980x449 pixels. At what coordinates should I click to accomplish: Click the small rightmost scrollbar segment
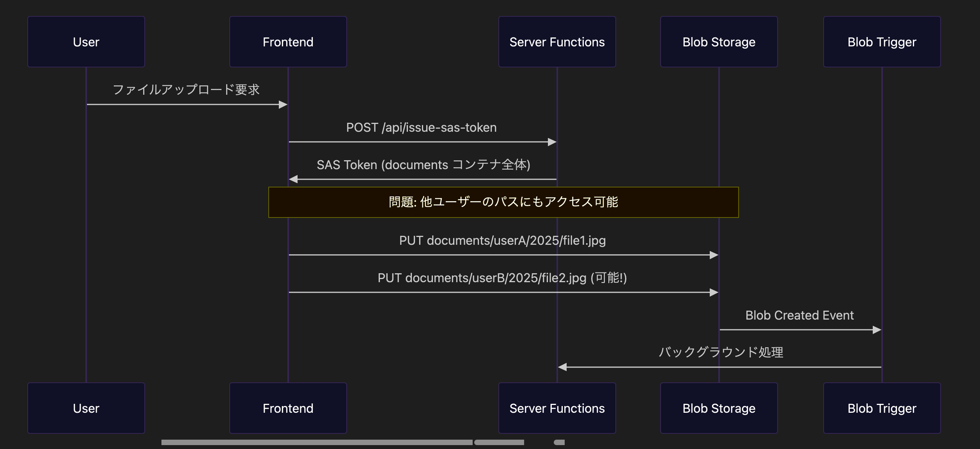click(x=559, y=442)
